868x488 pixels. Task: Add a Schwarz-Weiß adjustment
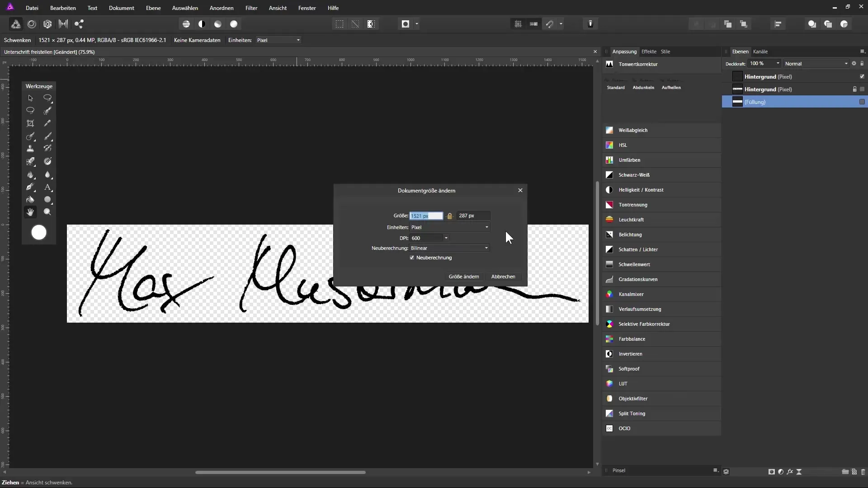662,175
